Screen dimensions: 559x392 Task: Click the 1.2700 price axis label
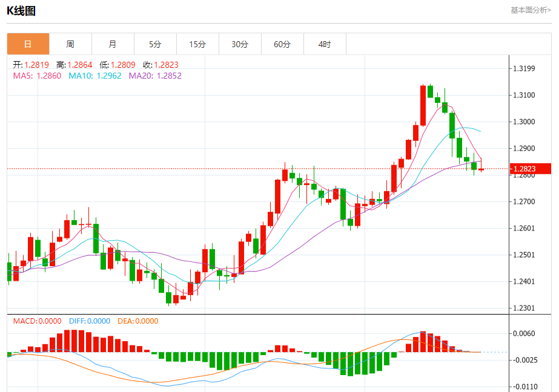(x=524, y=202)
